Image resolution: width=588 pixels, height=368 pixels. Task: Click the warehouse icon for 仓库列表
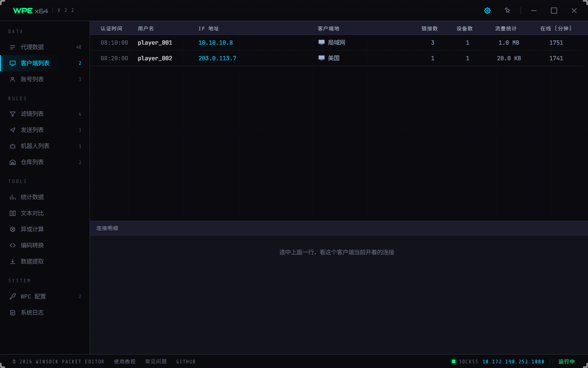pyautogui.click(x=12, y=162)
